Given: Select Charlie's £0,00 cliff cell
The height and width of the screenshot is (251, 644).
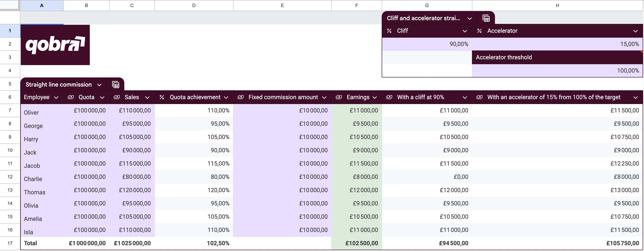Looking at the screenshot, I should [x=427, y=177].
